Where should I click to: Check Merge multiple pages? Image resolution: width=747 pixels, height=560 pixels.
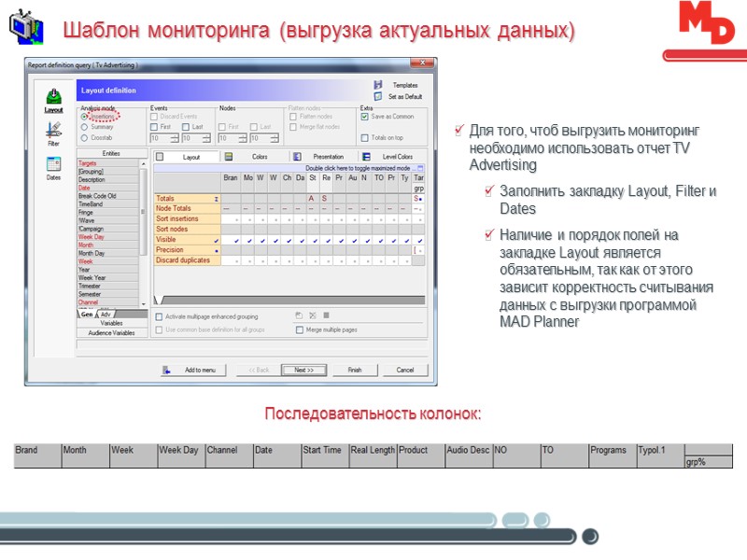(300, 329)
